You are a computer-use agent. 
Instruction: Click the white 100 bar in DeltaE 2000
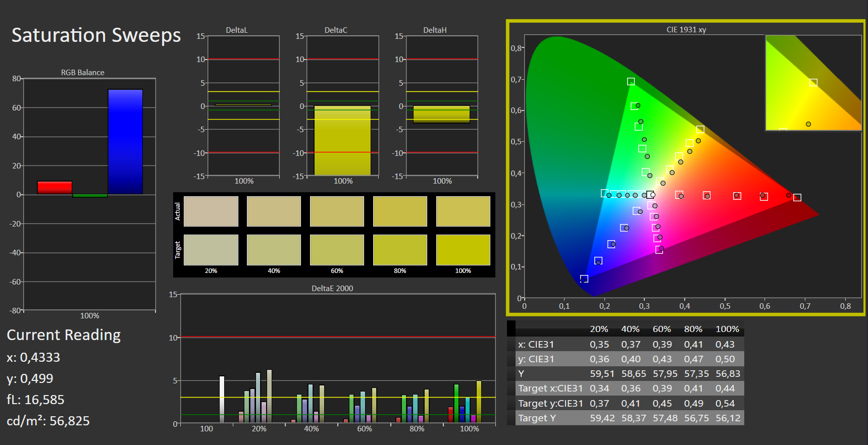(x=222, y=399)
